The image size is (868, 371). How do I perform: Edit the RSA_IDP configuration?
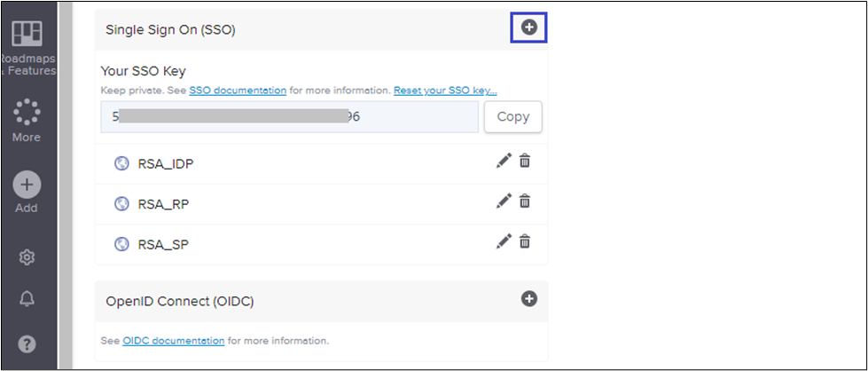click(x=504, y=161)
